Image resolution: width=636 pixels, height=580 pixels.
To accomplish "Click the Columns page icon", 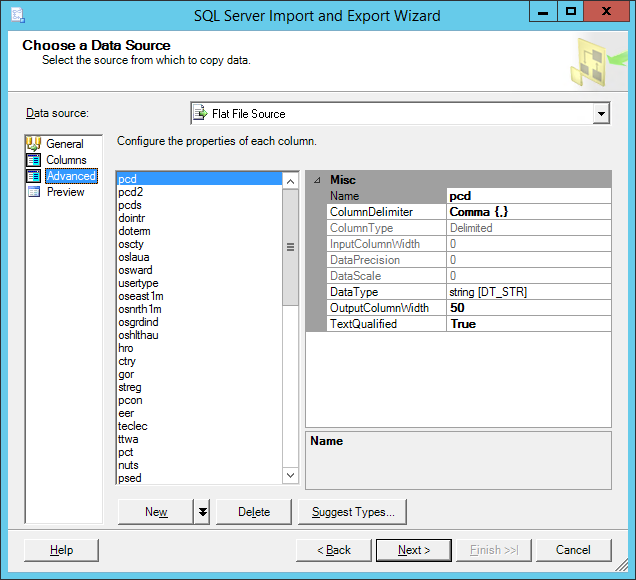I will click(33, 160).
